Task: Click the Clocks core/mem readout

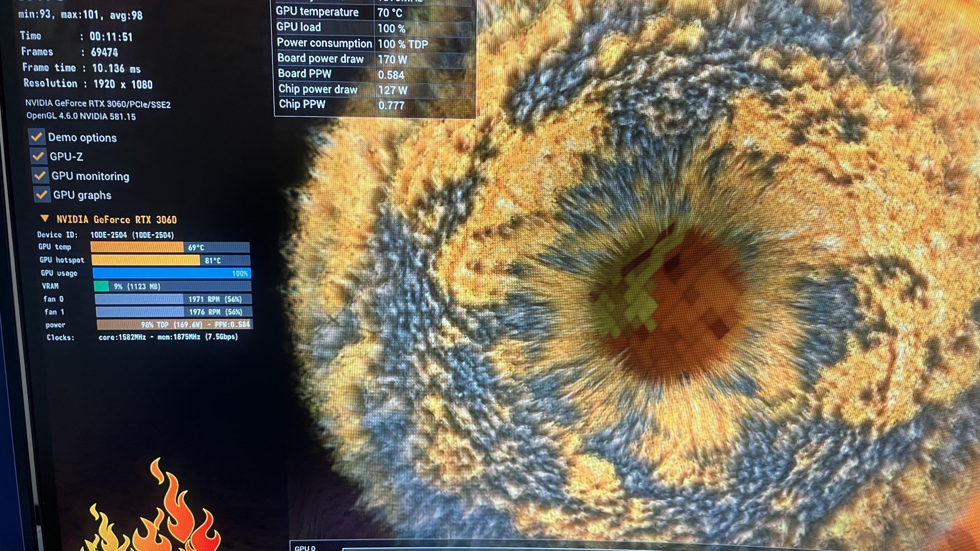Action: 168,337
